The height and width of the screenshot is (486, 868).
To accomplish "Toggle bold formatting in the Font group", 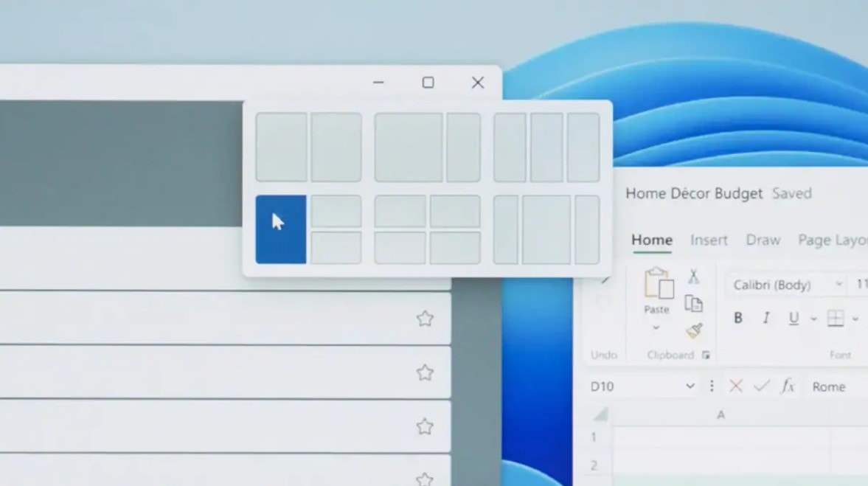I will coord(738,319).
